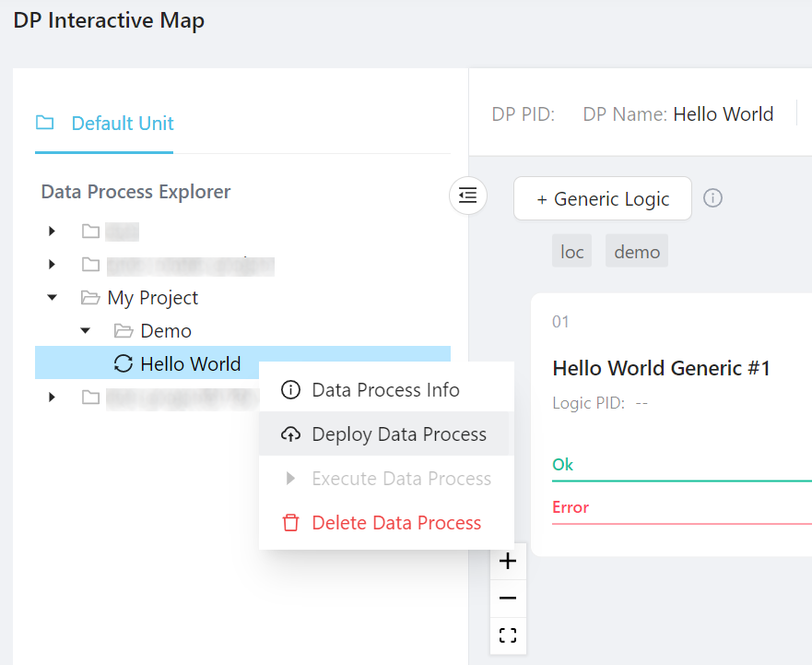Click the Demo folder icon

point(123,331)
